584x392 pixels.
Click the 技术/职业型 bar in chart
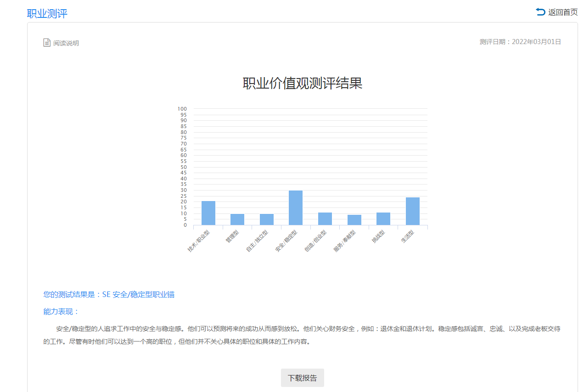tap(208, 213)
